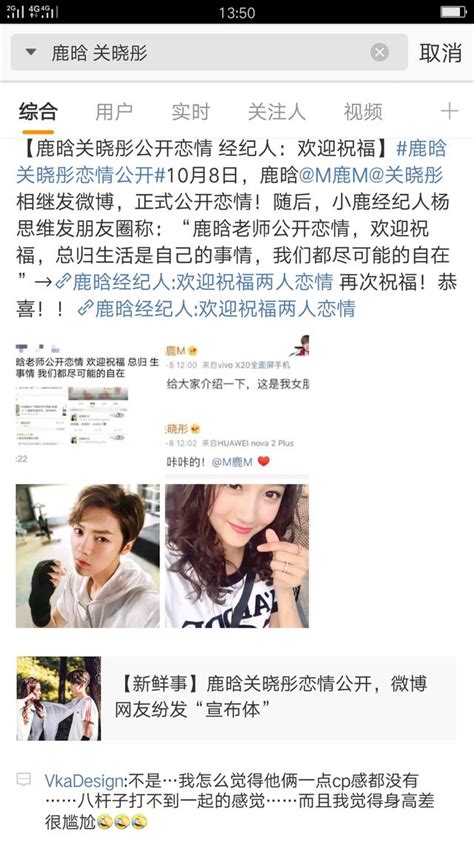Add more tabs with the plus icon

click(449, 111)
